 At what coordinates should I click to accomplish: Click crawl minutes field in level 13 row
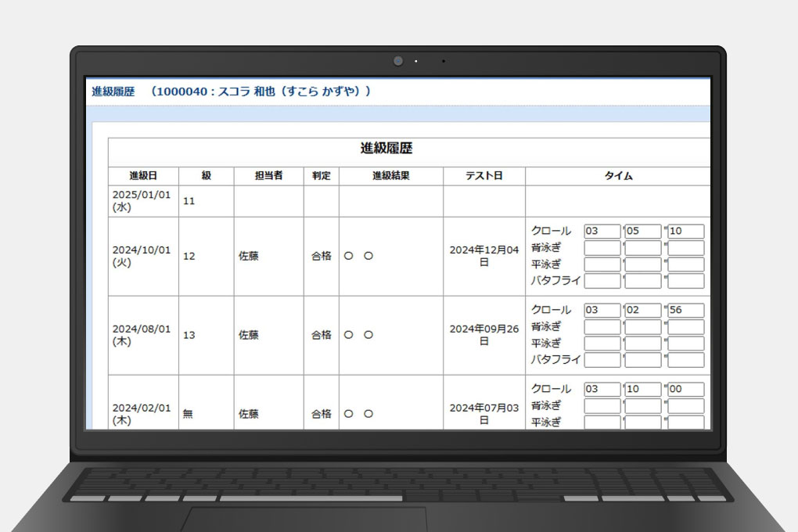(x=602, y=310)
